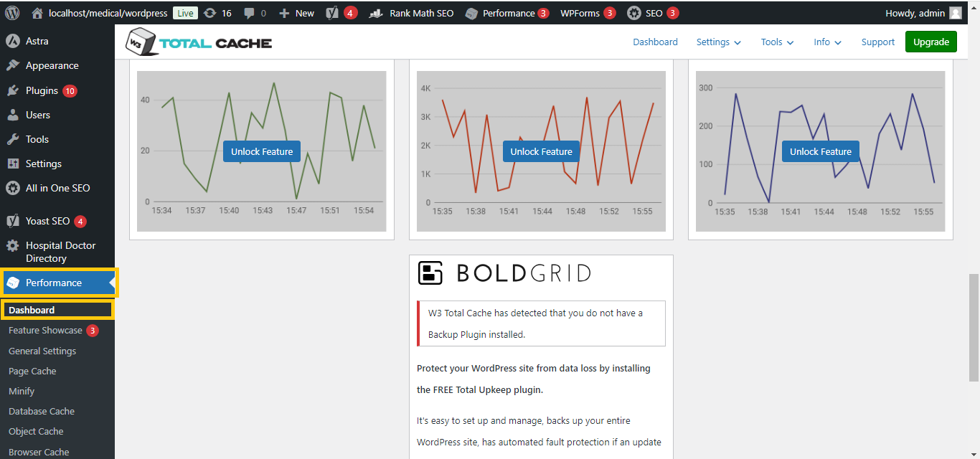Expand the Settings dropdown in header
This screenshot has width=980, height=459.
click(x=718, y=42)
